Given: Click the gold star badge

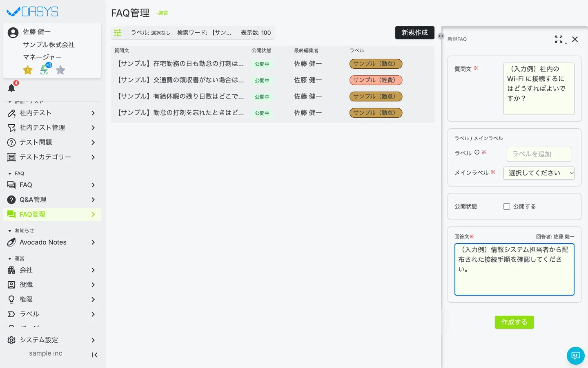Looking at the screenshot, I should [28, 70].
